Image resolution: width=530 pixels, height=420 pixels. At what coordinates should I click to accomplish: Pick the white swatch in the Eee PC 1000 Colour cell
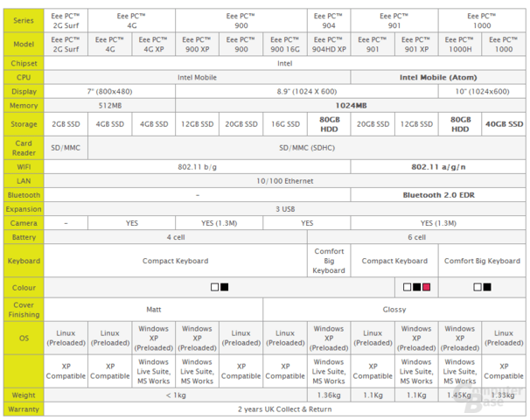478,287
